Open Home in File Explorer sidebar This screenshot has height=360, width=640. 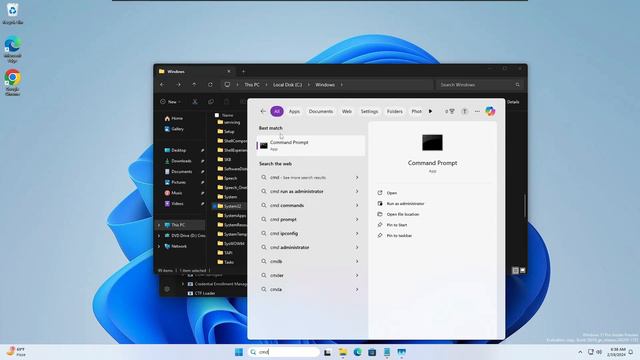[x=173, y=118]
